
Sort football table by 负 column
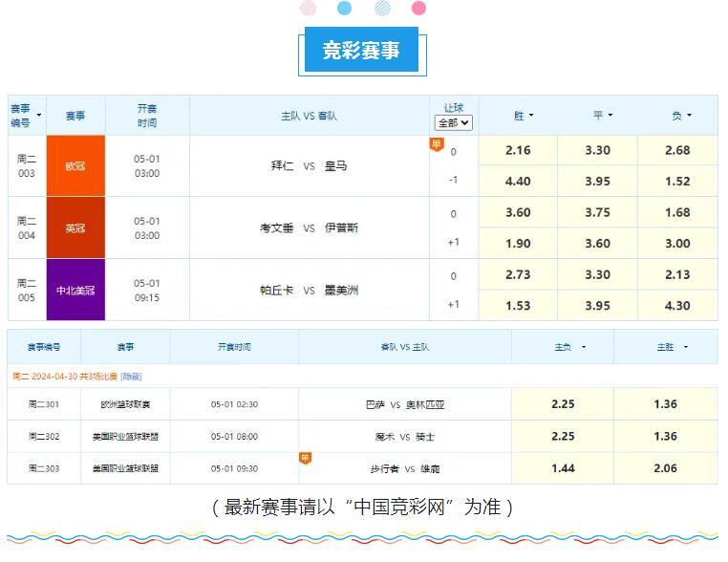coord(689,115)
